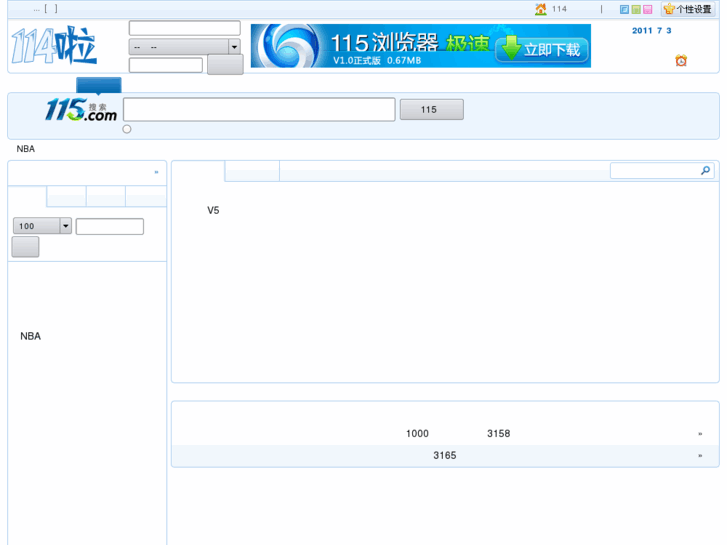Viewport: 727px width, 545px height.
Task: Click the NBA link in the left panel
Action: click(x=31, y=336)
